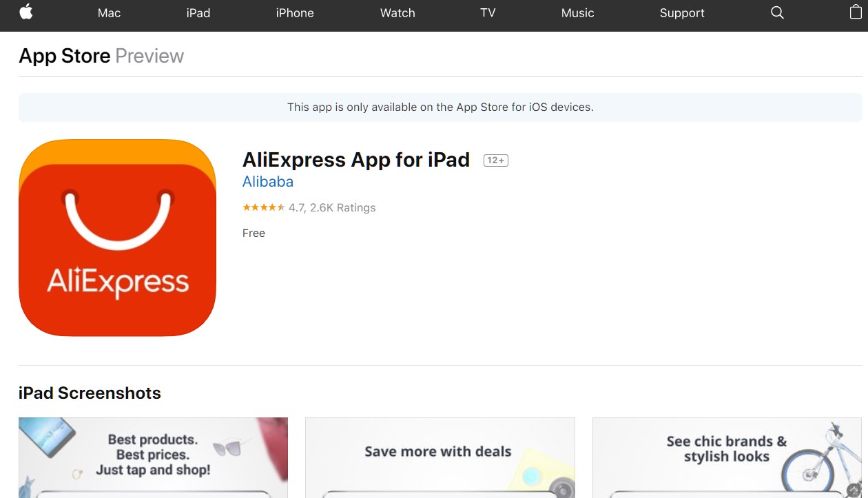Open the search magnifier icon
Viewport: 868px width, 498px height.
click(777, 12)
